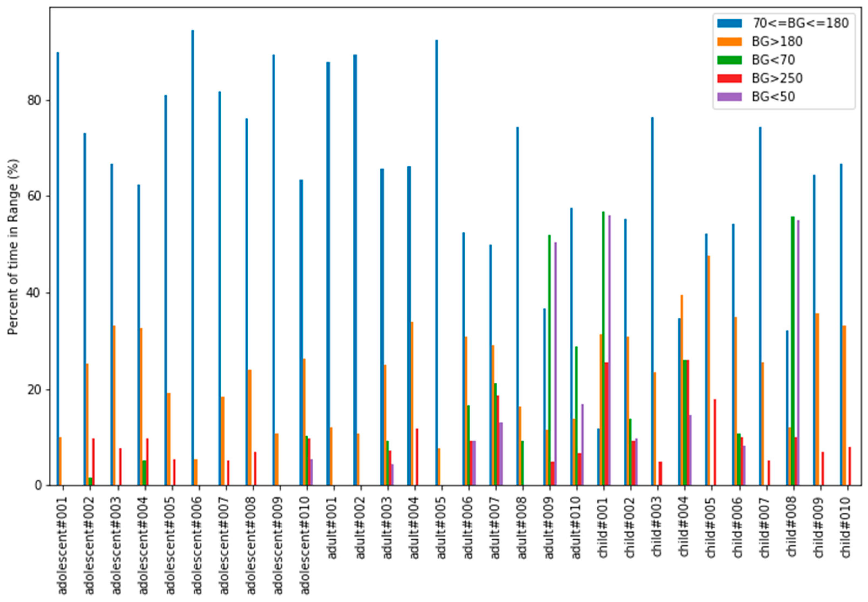Click the orange BG>180 legend swatch
This screenshot has height=602, width=868.
[729, 42]
